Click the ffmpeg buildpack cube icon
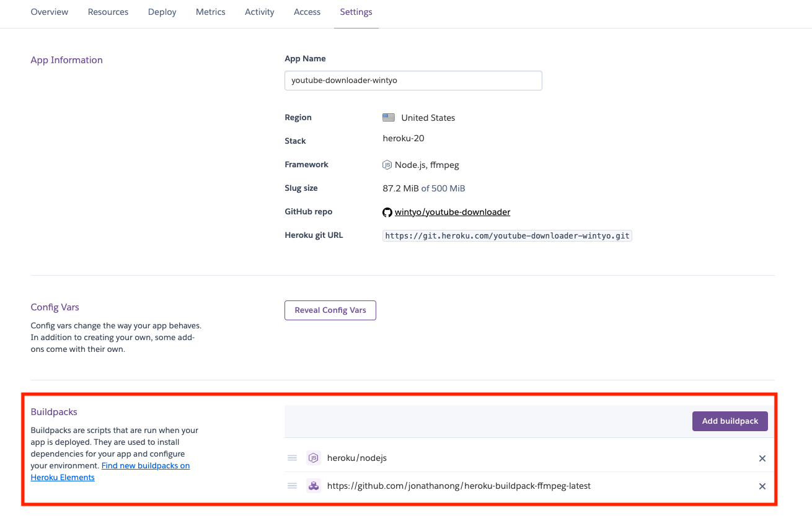Viewport: 812px width, 521px height. pos(314,486)
